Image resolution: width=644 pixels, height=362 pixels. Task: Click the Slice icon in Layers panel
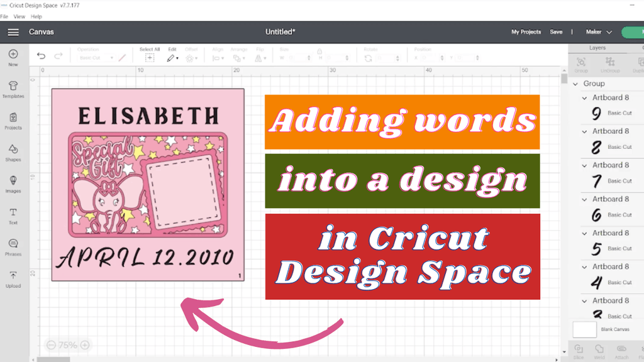(x=578, y=349)
